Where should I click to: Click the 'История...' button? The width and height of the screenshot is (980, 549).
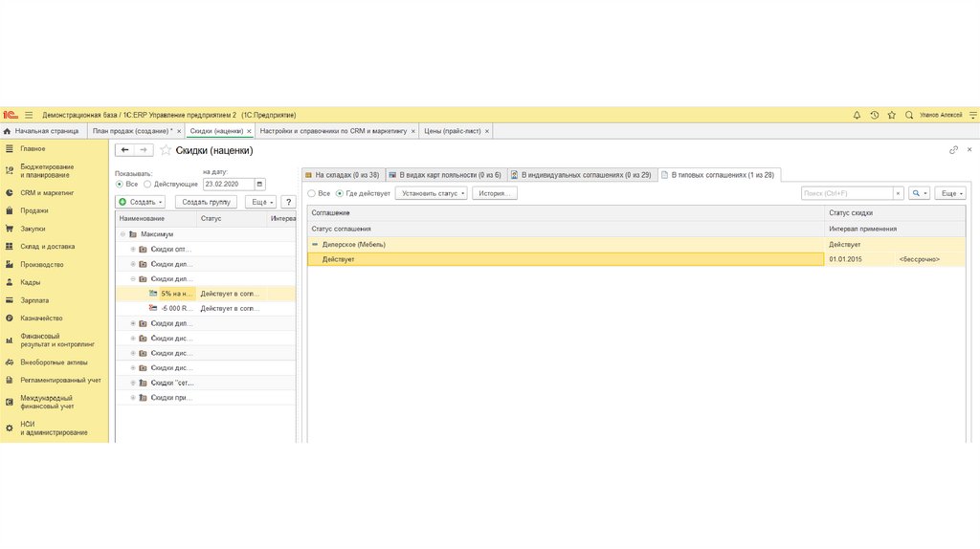pyautogui.click(x=494, y=193)
